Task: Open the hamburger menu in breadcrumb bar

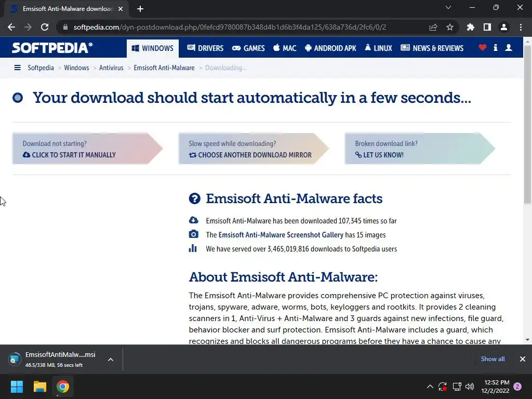Action: click(17, 68)
